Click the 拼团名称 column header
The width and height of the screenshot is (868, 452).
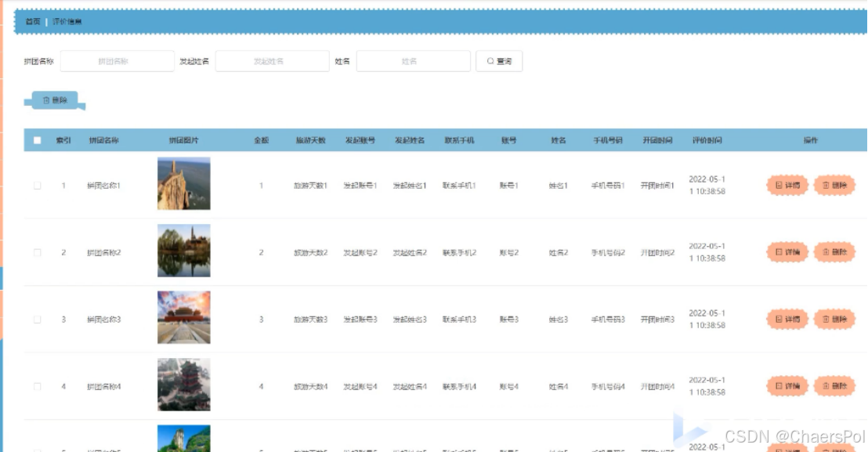tap(103, 140)
